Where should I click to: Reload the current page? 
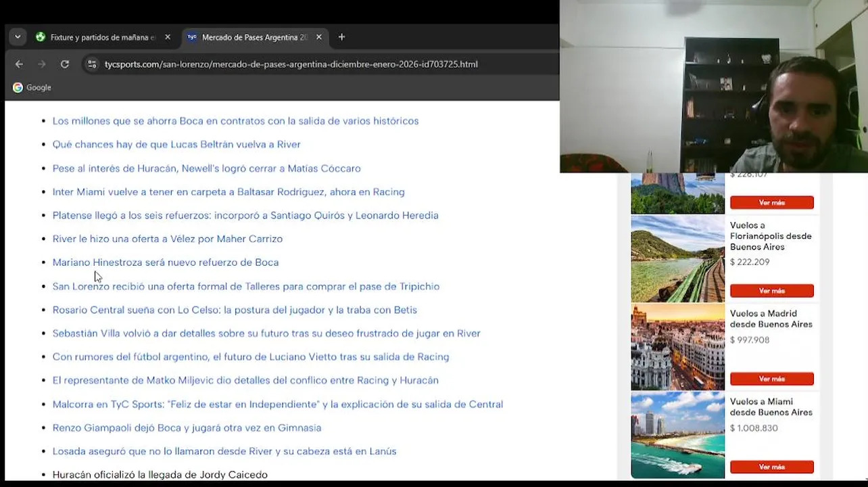point(65,64)
